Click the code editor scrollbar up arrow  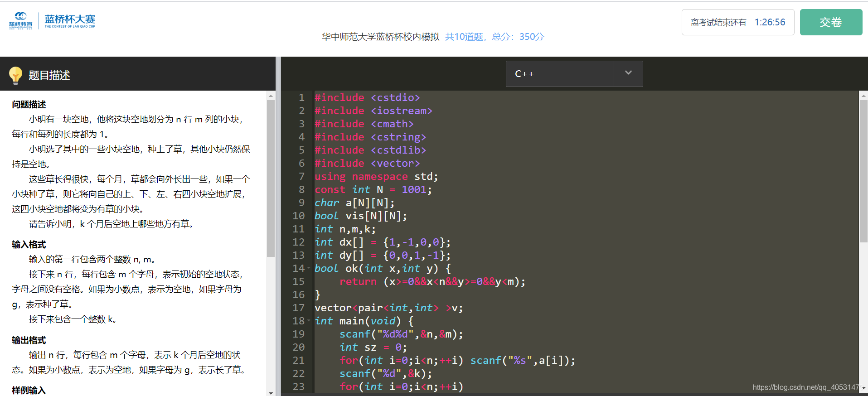(863, 96)
